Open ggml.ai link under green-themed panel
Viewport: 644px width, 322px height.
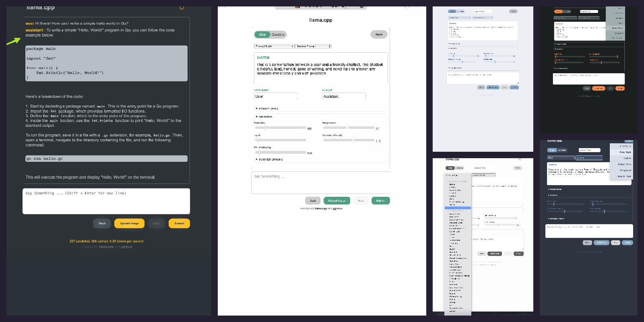337,208
